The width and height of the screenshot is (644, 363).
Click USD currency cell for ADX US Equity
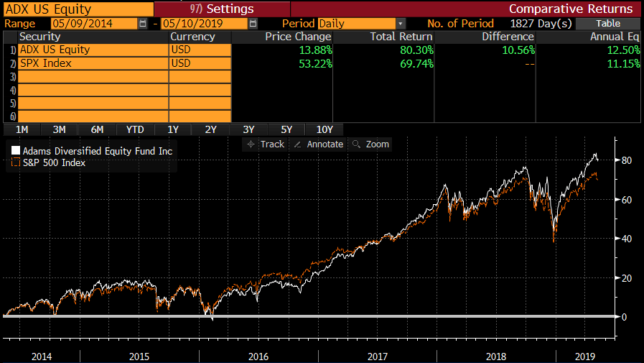pyautogui.click(x=200, y=50)
